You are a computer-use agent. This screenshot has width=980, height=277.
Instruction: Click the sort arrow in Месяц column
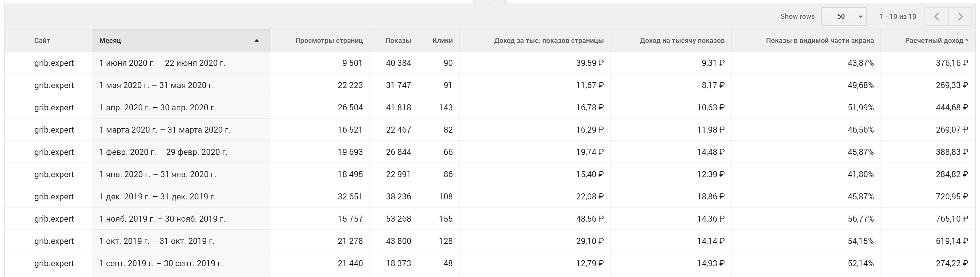pos(257,40)
